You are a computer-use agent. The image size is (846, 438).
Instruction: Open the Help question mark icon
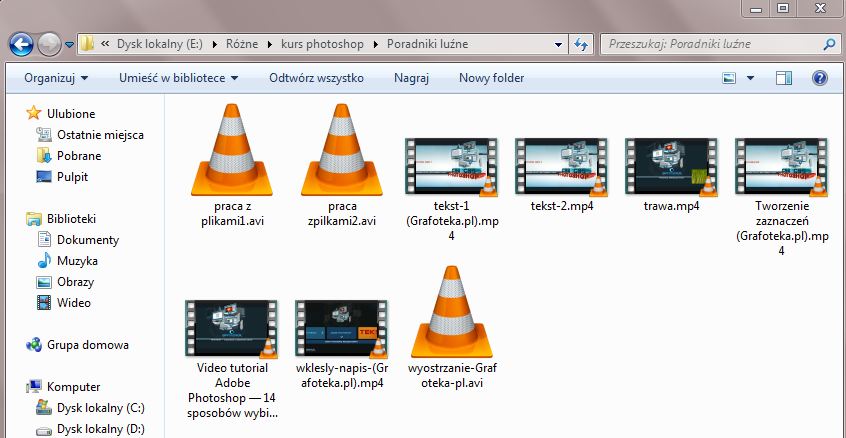coord(819,78)
